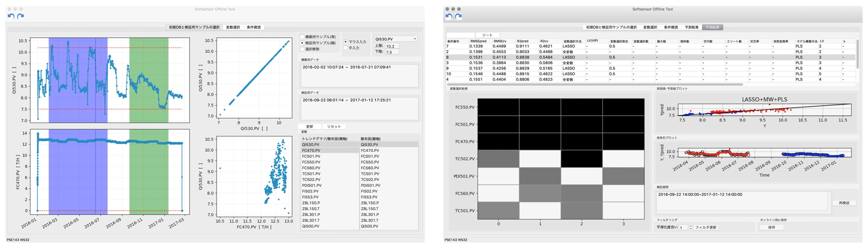Select table row with RMSEpred 0.1551
The image size is (868, 250).
pyautogui.click(x=650, y=79)
